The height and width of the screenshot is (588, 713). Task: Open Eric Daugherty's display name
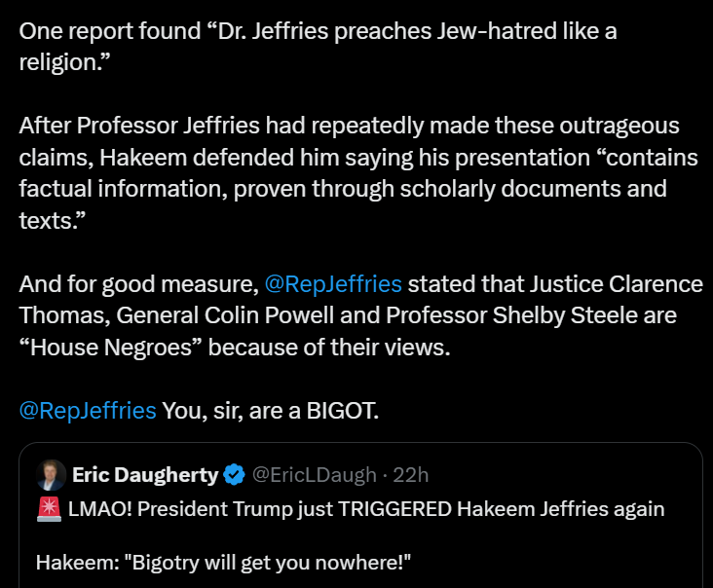(145, 475)
